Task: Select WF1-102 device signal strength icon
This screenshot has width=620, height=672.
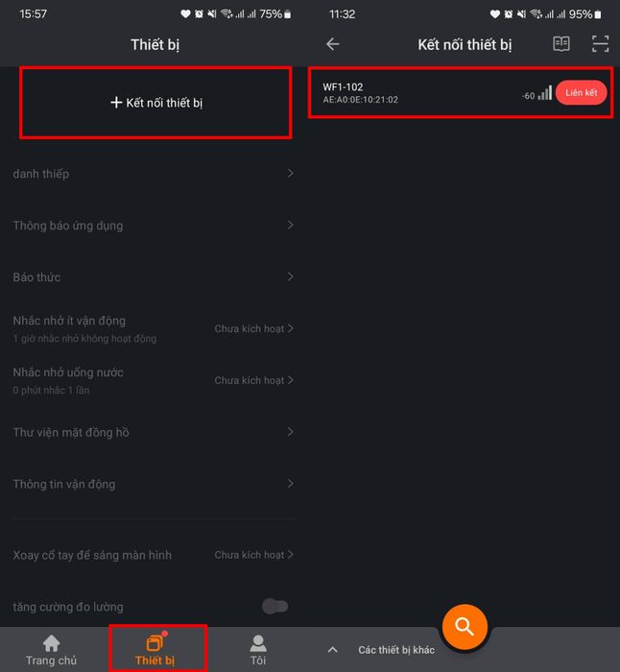Action: click(x=544, y=92)
